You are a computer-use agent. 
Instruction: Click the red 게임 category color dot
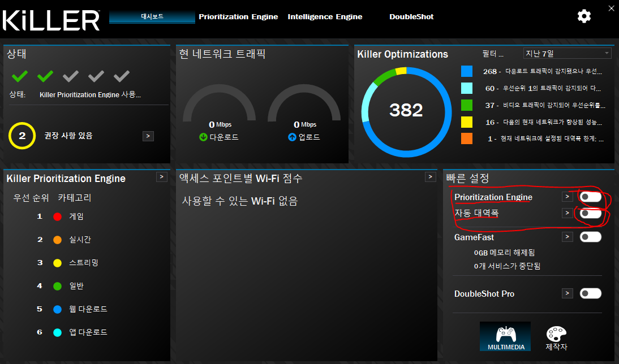[x=57, y=216]
